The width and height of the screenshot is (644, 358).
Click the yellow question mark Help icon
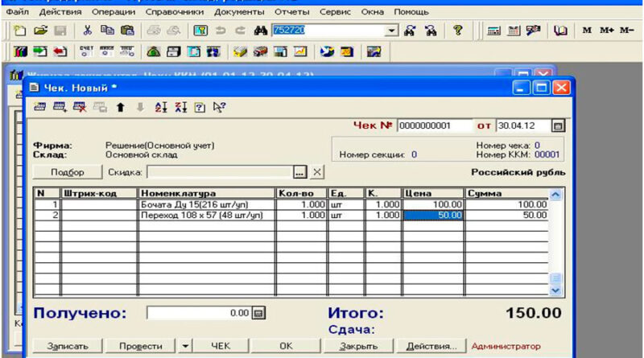coord(457,30)
